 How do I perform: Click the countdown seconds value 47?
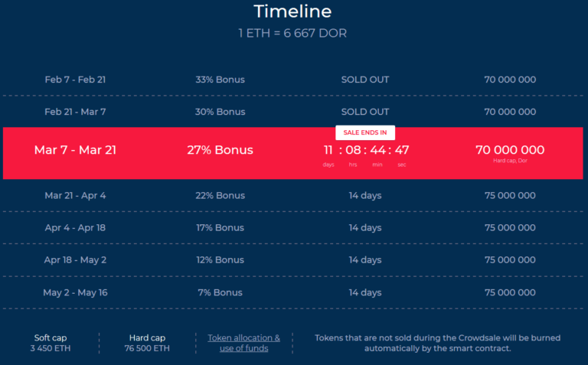click(402, 150)
